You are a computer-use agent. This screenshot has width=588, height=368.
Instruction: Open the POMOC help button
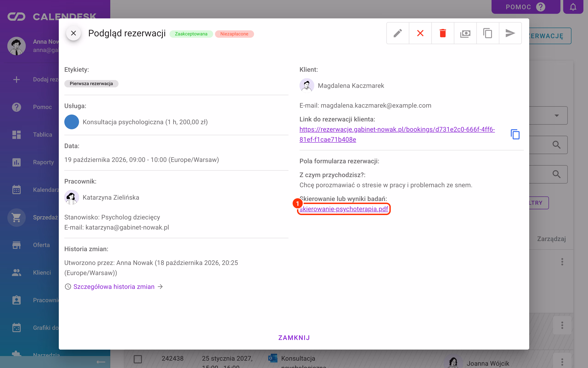pos(526,7)
